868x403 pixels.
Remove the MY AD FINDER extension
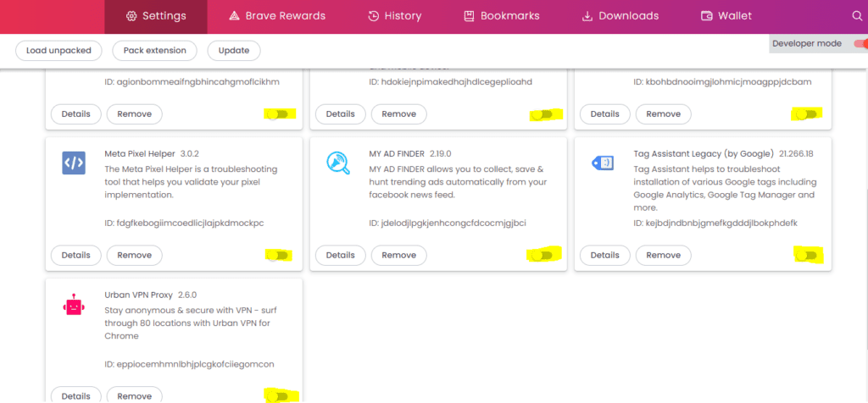[x=399, y=256]
